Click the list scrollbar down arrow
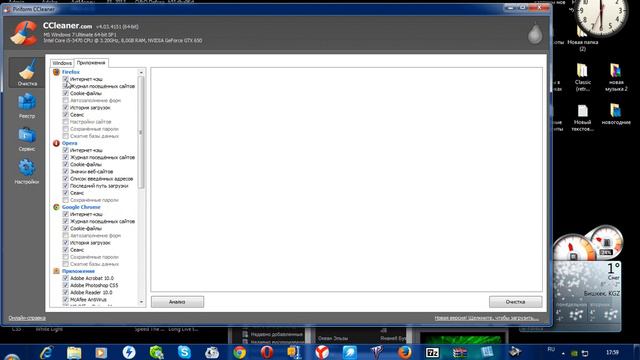 pyautogui.click(x=141, y=302)
